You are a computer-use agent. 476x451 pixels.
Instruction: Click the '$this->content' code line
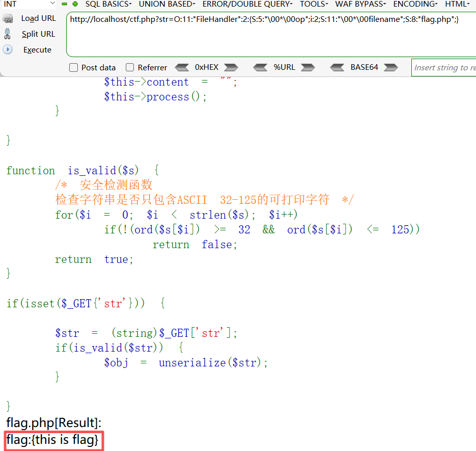(x=171, y=82)
